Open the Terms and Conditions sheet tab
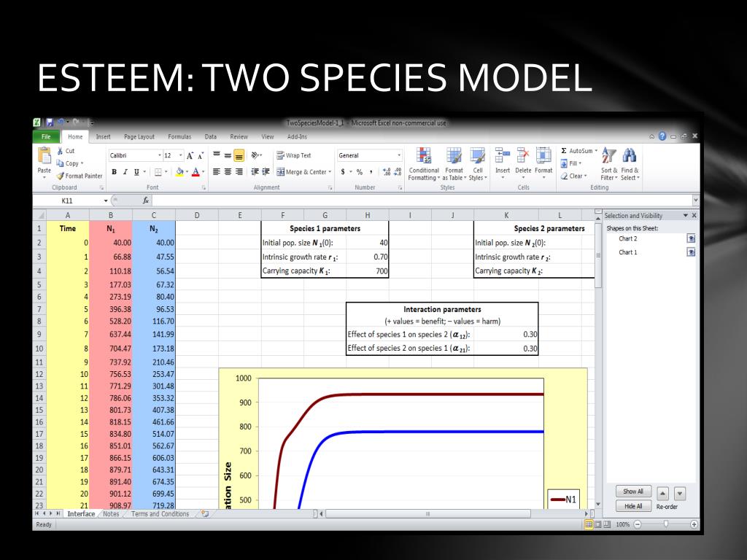This screenshot has width=747, height=560. tap(160, 514)
